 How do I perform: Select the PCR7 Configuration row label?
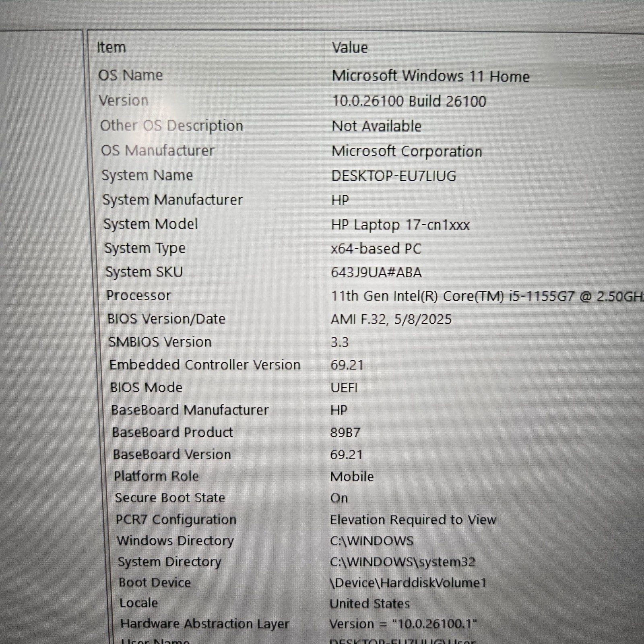pyautogui.click(x=176, y=519)
